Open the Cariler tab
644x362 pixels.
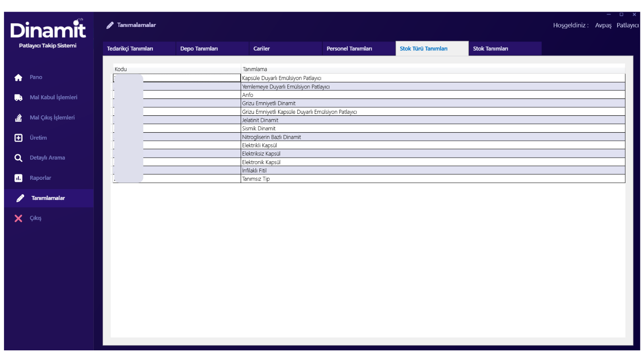[x=285, y=48]
